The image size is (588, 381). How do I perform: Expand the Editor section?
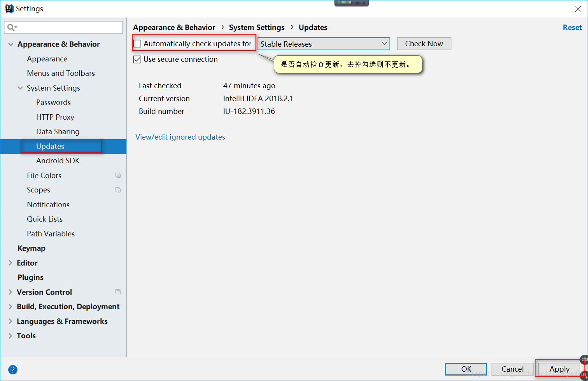tap(10, 263)
